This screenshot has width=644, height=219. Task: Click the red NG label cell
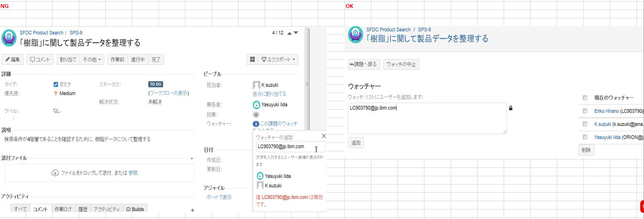click(x=4, y=6)
